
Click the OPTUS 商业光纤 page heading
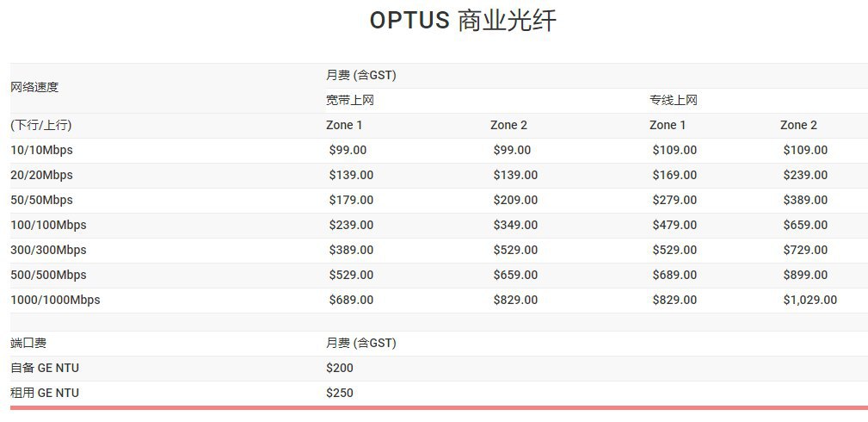point(463,21)
